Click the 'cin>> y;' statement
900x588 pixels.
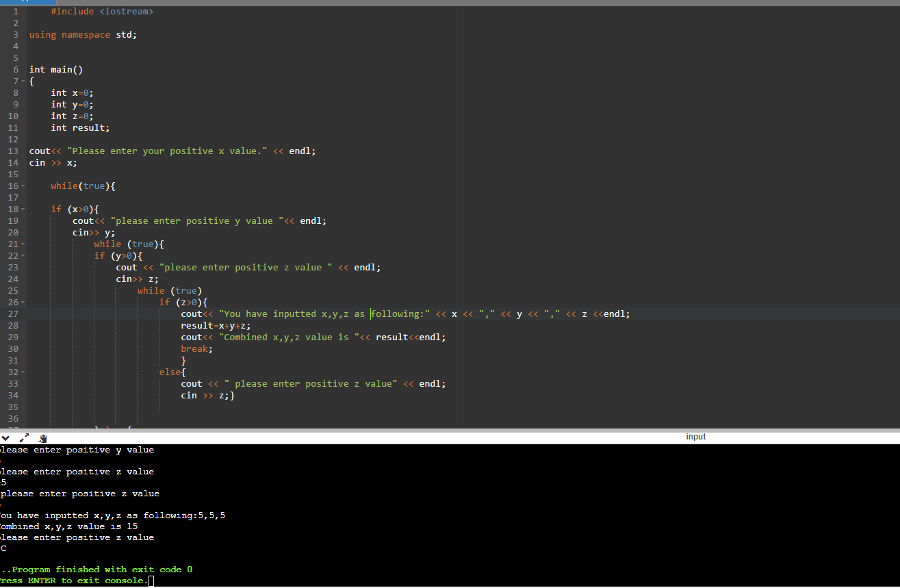(x=94, y=233)
